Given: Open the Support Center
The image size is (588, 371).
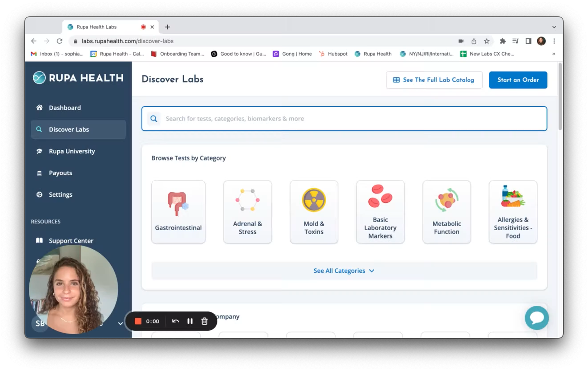Looking at the screenshot, I should pos(71,240).
